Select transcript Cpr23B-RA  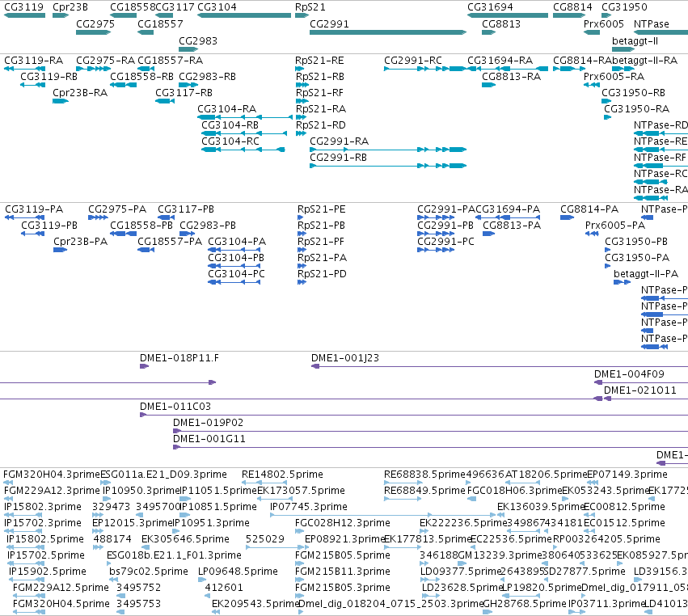(80, 93)
